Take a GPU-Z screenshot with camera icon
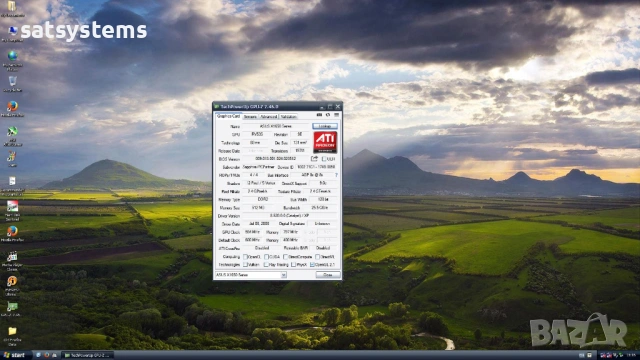Screen dimensions: 640x360 click(x=319, y=115)
